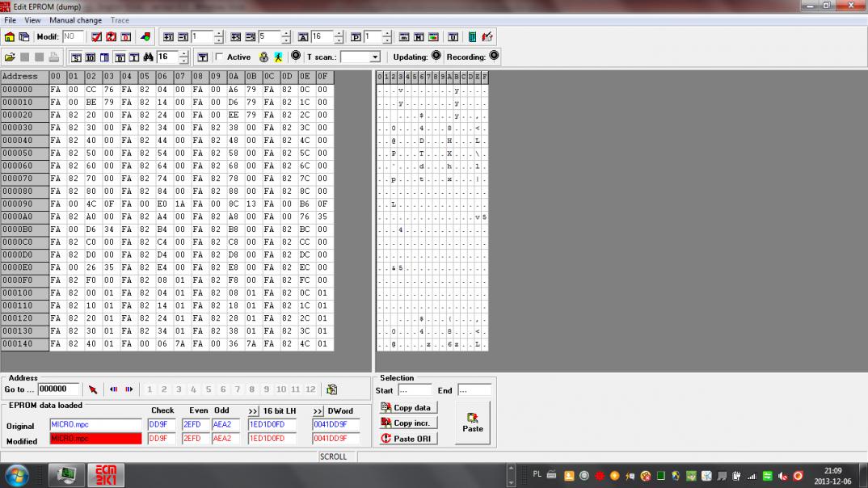Toggle the Updating indicator button
The height and width of the screenshot is (488, 868).
coord(436,57)
